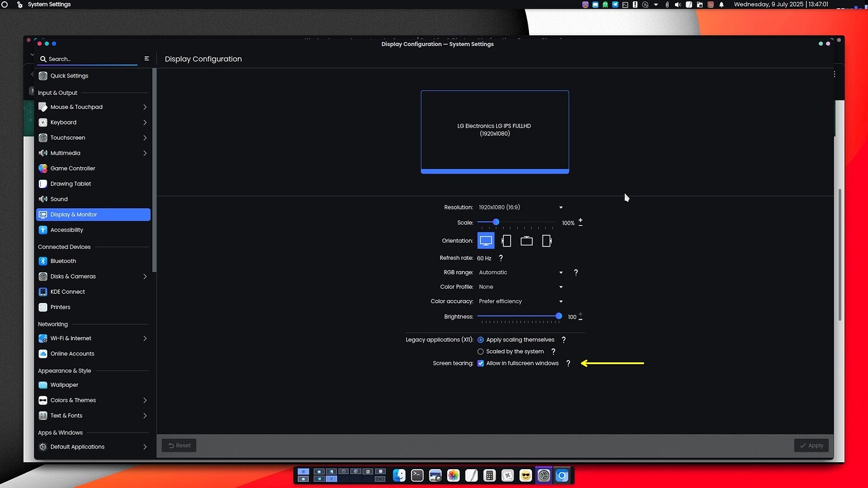Click the Screen tearing help question mark
The width and height of the screenshot is (868, 488).
pyautogui.click(x=568, y=363)
